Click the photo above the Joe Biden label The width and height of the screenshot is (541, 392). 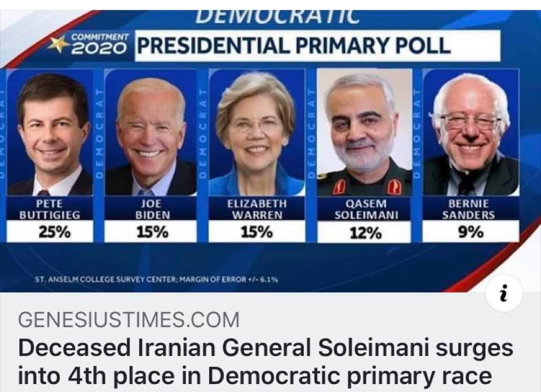click(x=151, y=133)
